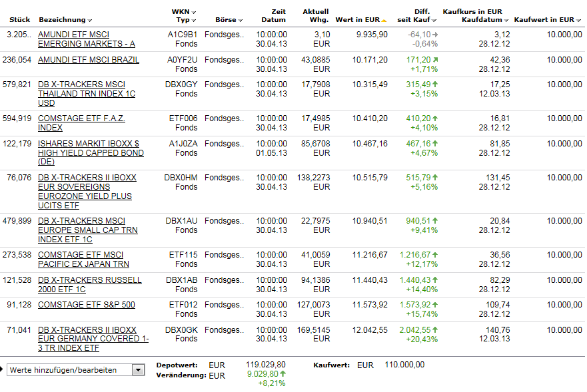Click the +20,43% percentage value

[x=422, y=339]
